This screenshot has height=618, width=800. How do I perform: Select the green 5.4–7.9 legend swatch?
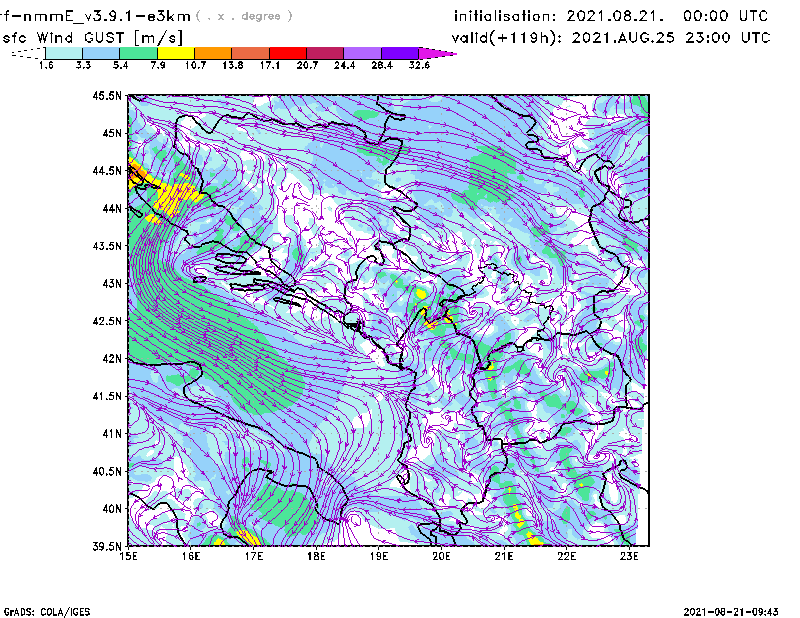pyautogui.click(x=138, y=52)
